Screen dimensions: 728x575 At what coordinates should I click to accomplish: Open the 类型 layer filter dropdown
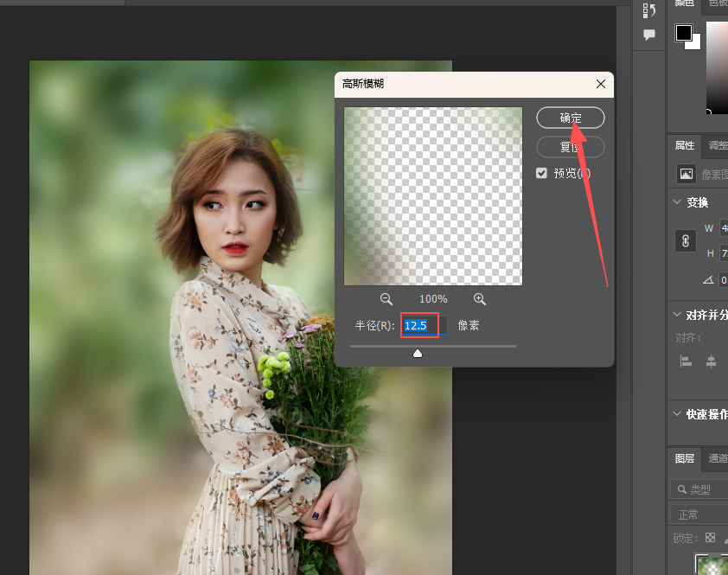pos(699,489)
